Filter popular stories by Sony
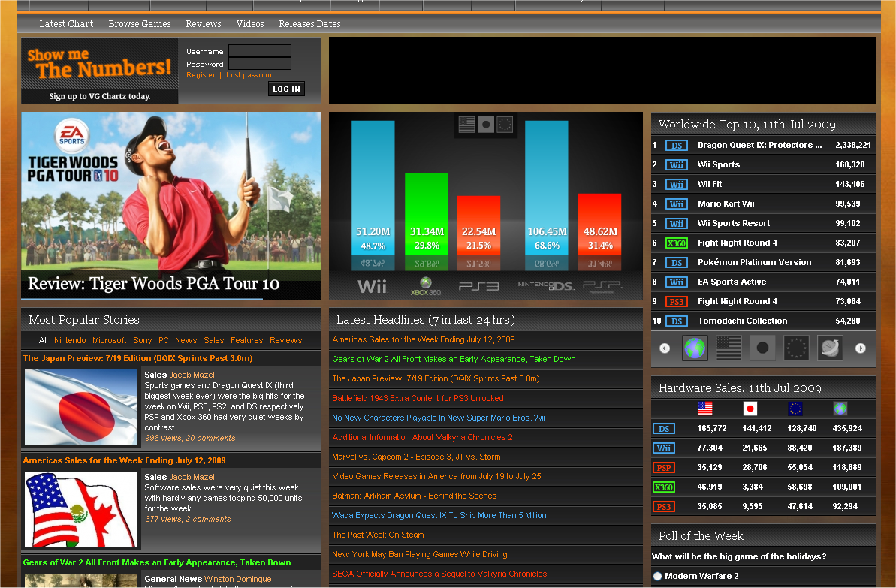896x588 pixels. [142, 340]
